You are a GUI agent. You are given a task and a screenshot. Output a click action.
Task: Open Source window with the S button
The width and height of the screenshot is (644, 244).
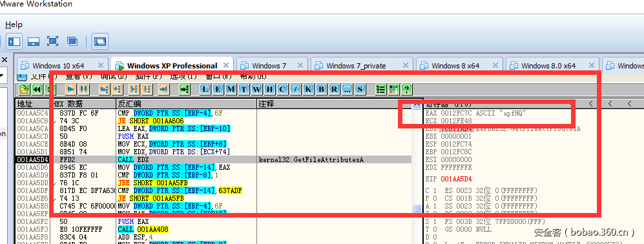point(360,89)
